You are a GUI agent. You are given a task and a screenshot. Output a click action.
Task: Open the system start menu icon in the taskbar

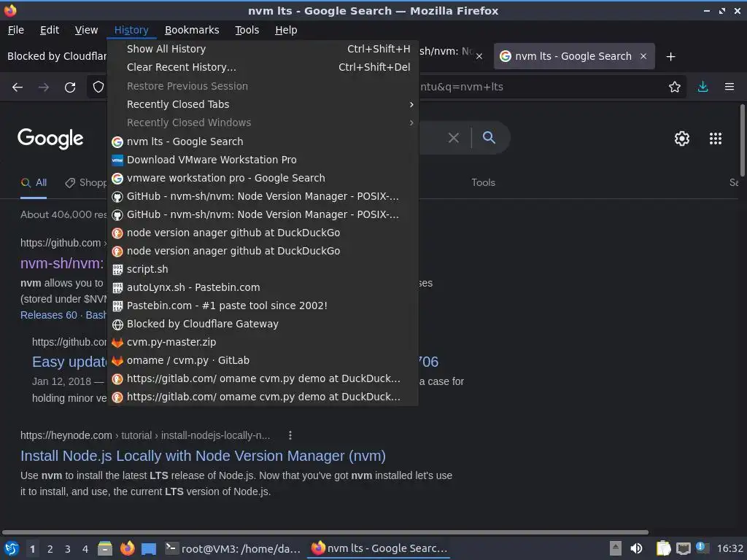(12, 548)
